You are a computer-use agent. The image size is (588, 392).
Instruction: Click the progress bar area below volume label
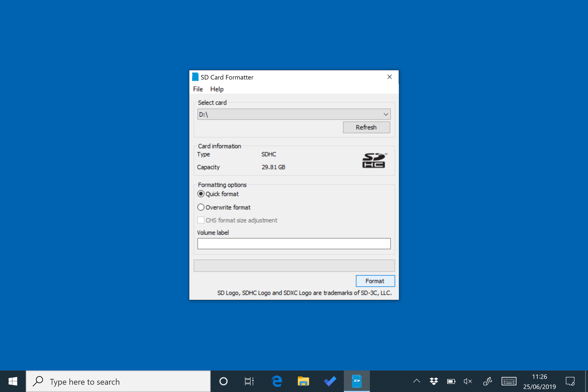[x=294, y=266]
